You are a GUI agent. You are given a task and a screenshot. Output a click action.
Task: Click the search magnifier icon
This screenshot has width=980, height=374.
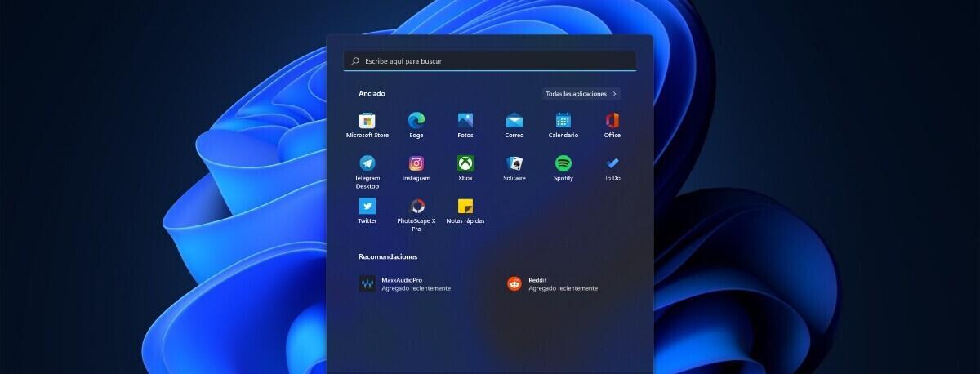tap(355, 61)
